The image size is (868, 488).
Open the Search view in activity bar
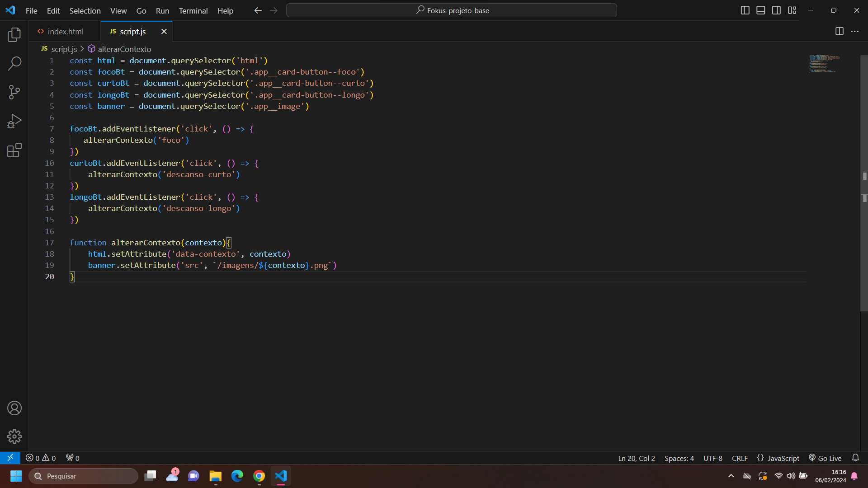14,64
